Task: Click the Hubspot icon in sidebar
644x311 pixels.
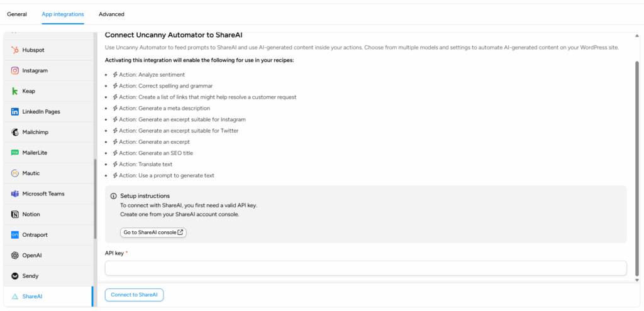Action: 15,50
